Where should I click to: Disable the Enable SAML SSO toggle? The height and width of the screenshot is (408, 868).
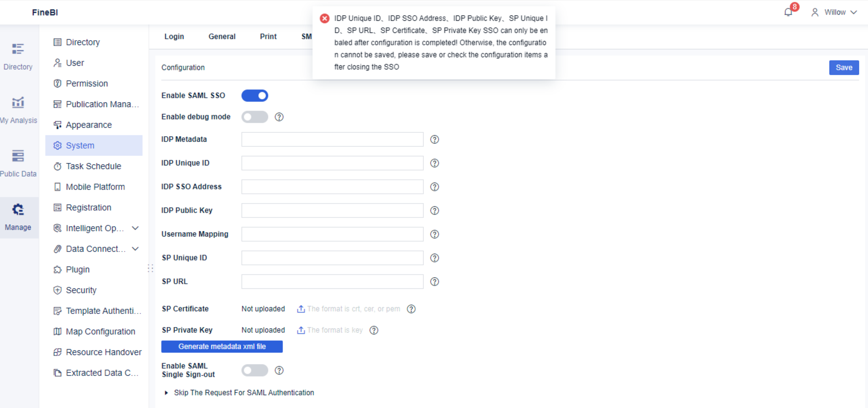click(255, 96)
